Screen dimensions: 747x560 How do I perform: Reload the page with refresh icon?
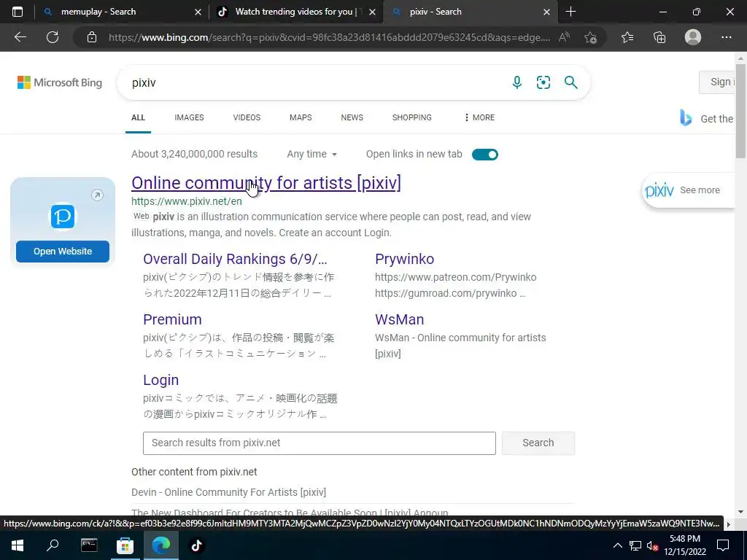(x=53, y=37)
